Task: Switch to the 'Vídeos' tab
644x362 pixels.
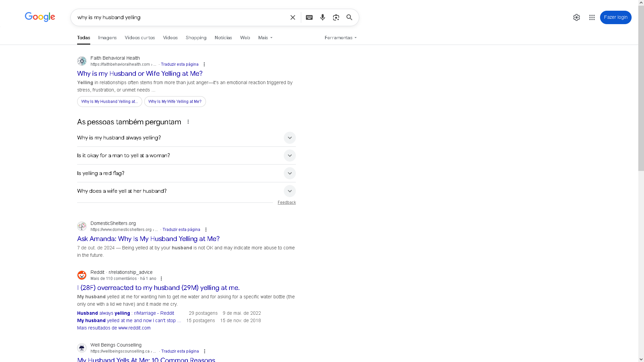Action: (x=170, y=38)
